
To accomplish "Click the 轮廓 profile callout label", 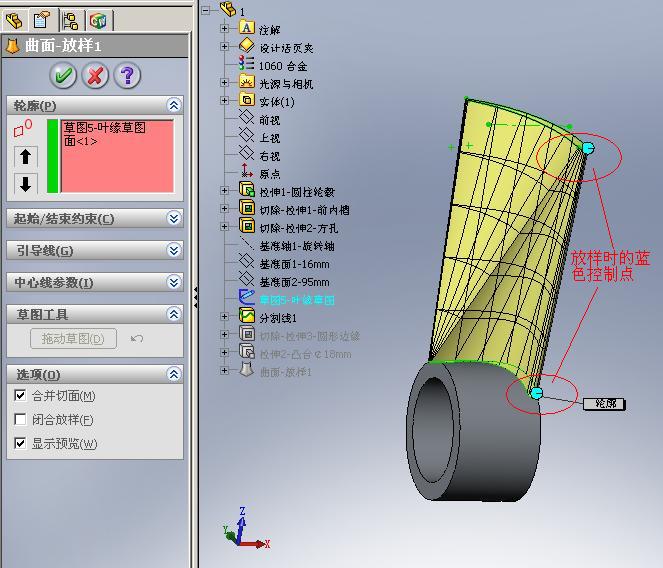I will 604,404.
